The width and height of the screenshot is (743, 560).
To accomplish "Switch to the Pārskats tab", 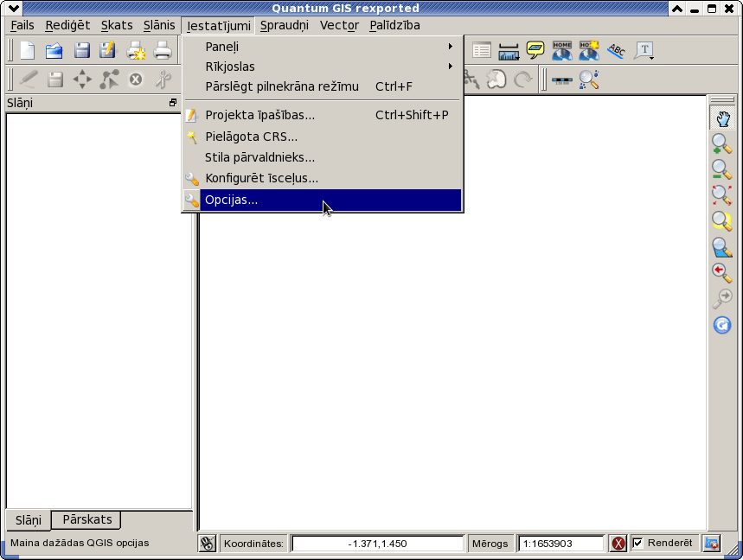I will click(x=86, y=519).
